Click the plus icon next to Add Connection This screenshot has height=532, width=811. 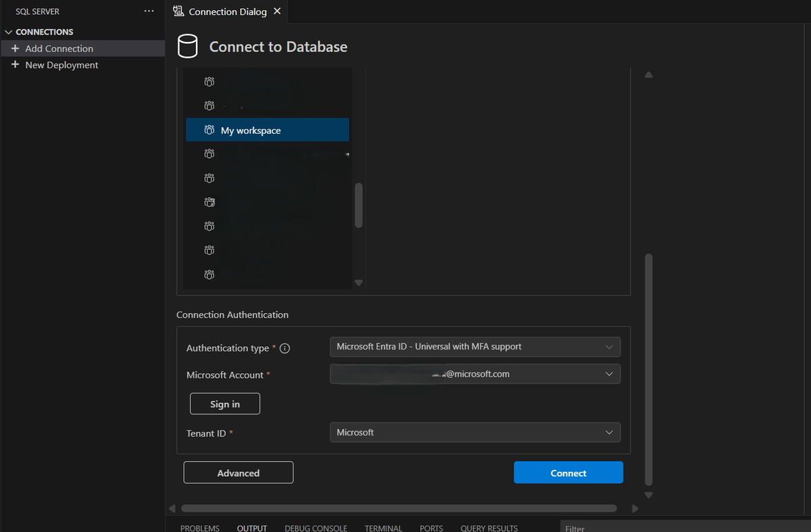pos(15,49)
